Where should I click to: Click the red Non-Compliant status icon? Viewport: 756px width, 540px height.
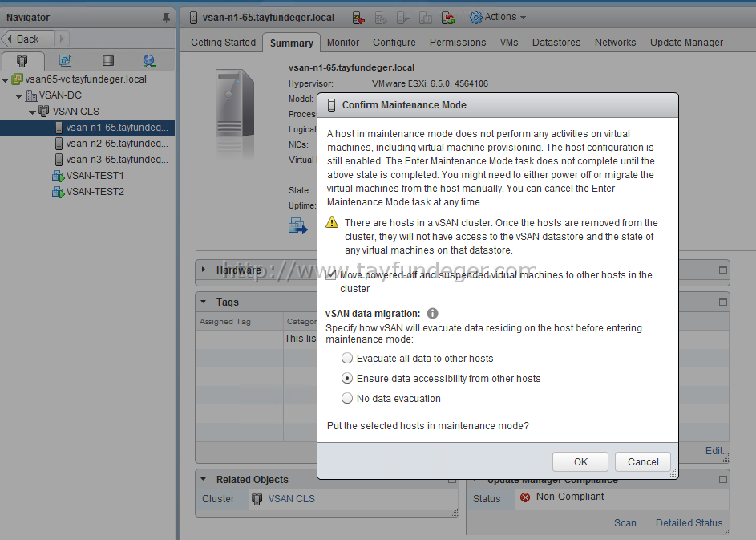click(525, 497)
